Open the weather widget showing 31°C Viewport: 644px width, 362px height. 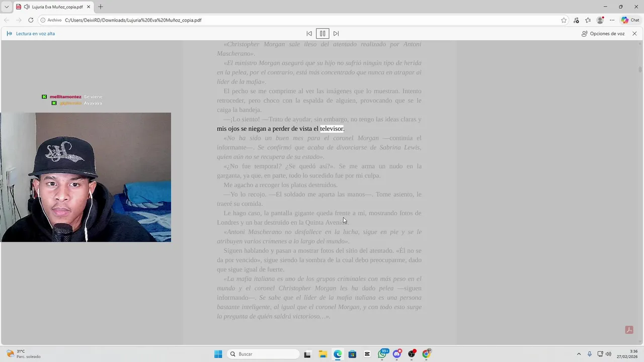[23, 354]
